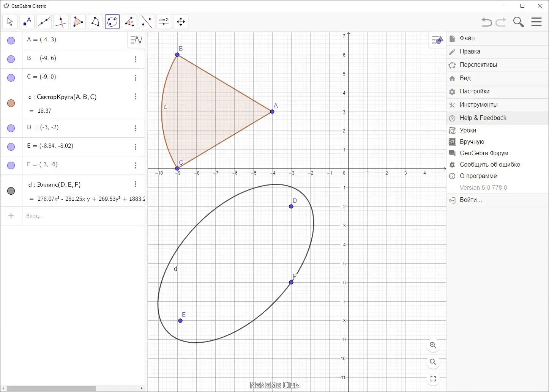Expand the Файл menu section
Image resolution: width=549 pixels, height=392 pixels.
coord(498,38)
